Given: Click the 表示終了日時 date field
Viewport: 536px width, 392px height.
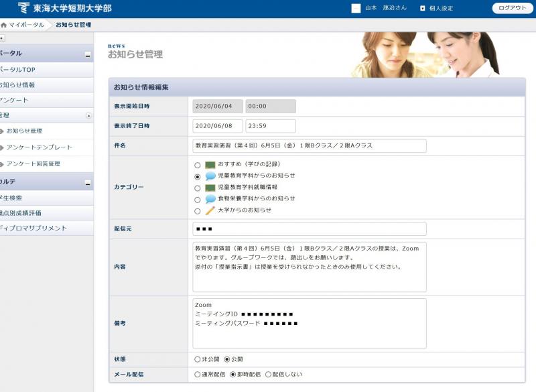Looking at the screenshot, I should [216, 126].
